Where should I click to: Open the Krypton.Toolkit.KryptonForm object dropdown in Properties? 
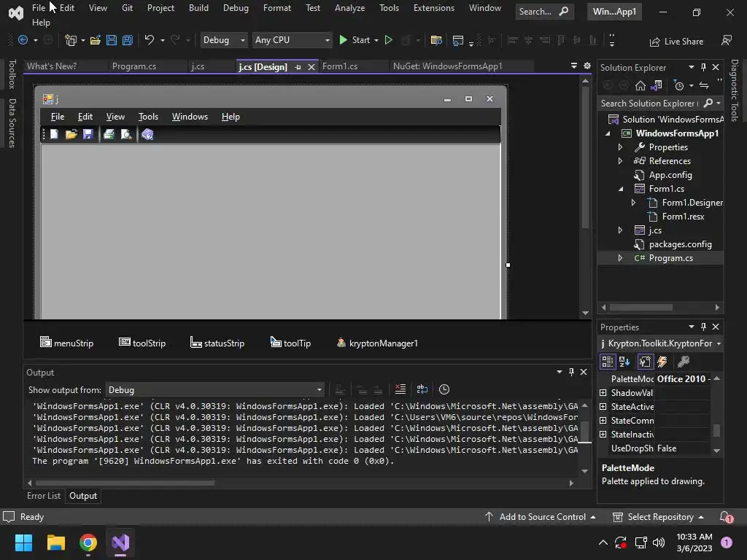pos(661,343)
